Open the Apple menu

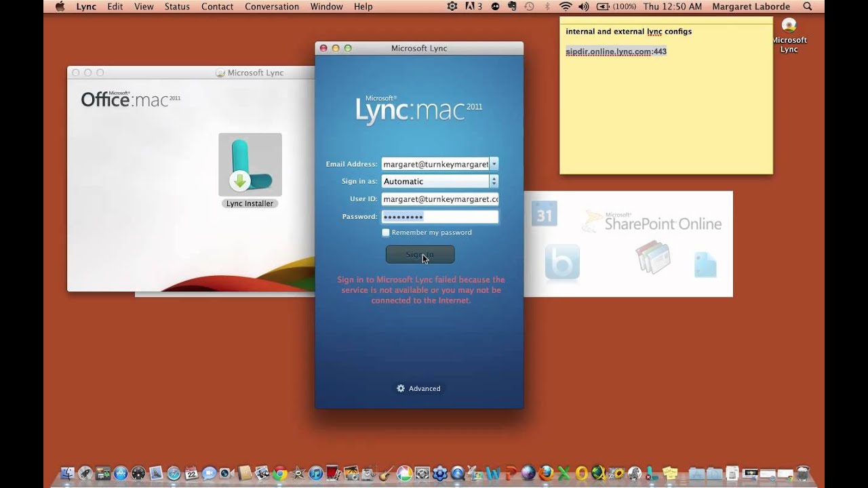point(60,7)
